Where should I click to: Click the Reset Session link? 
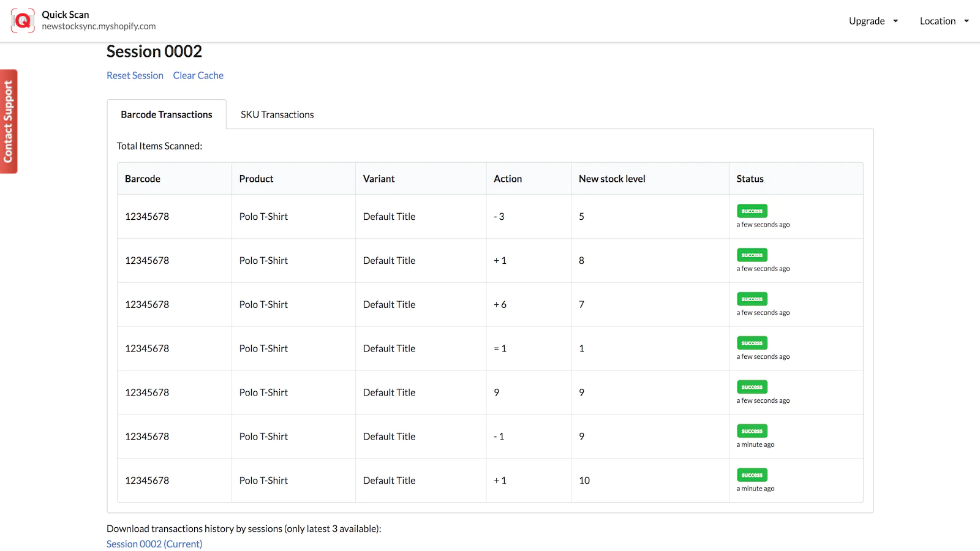coord(135,75)
